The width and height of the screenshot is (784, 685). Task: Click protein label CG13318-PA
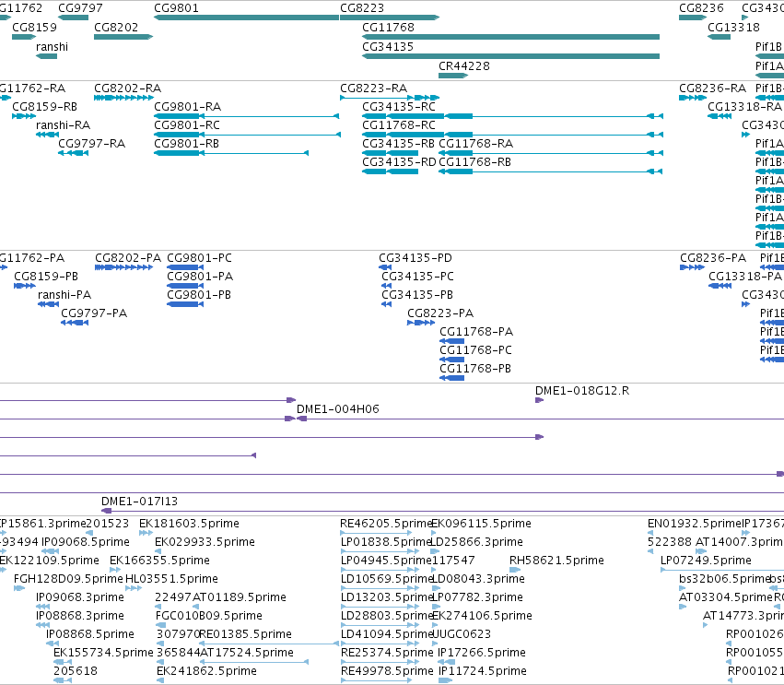coord(745,277)
